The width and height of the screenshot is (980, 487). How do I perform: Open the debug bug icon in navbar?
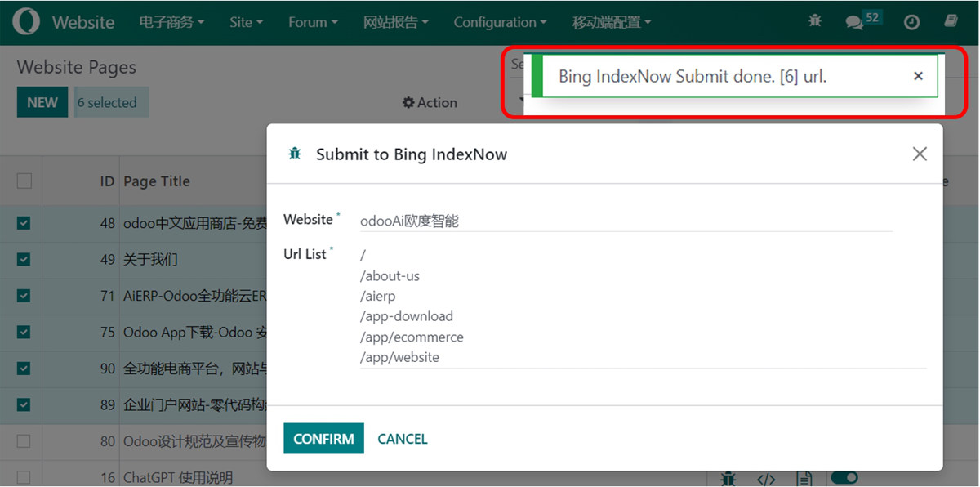coord(815,22)
